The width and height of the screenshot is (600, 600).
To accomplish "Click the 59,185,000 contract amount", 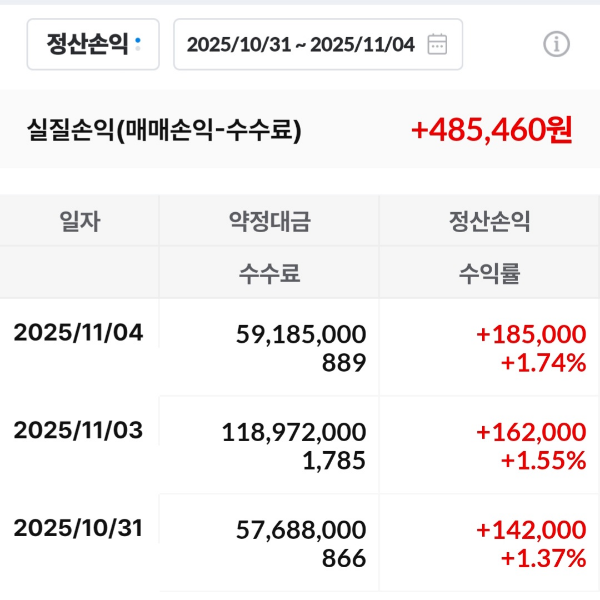I will click(x=301, y=334).
